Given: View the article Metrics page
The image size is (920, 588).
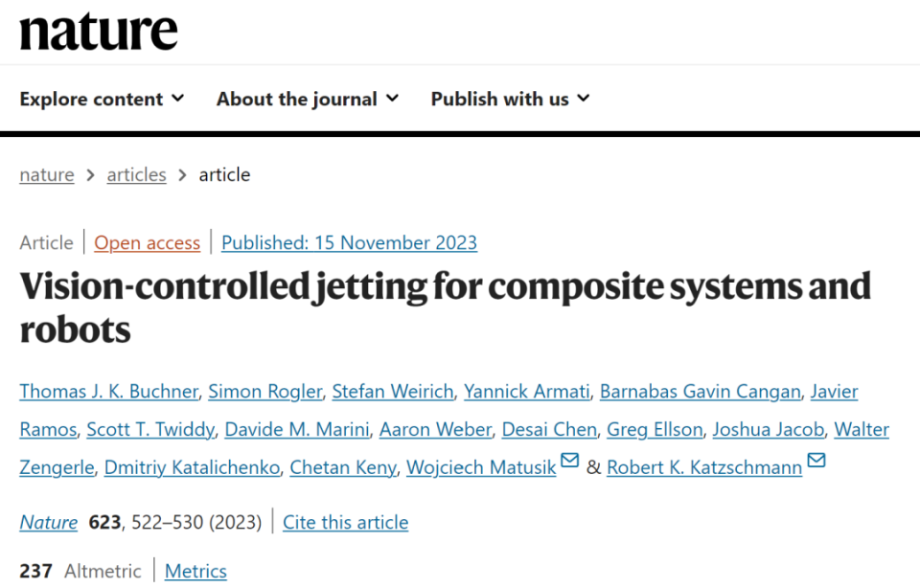Looking at the screenshot, I should pyautogui.click(x=195, y=572).
